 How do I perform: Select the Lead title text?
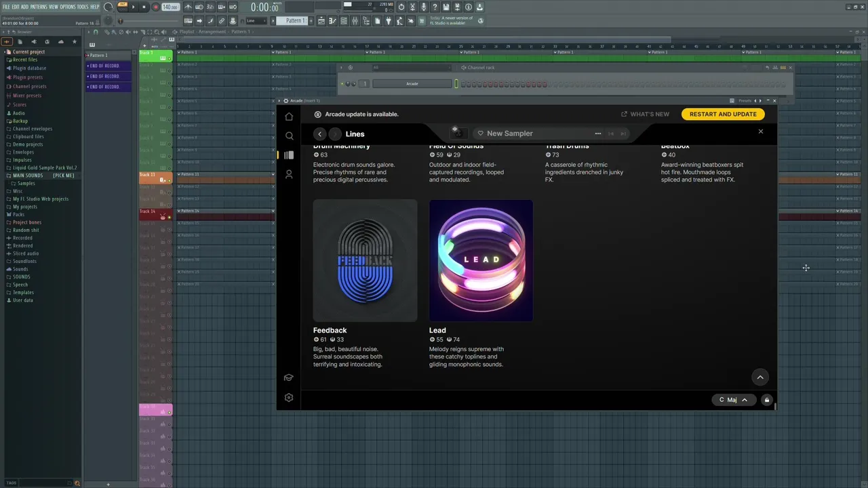point(437,330)
